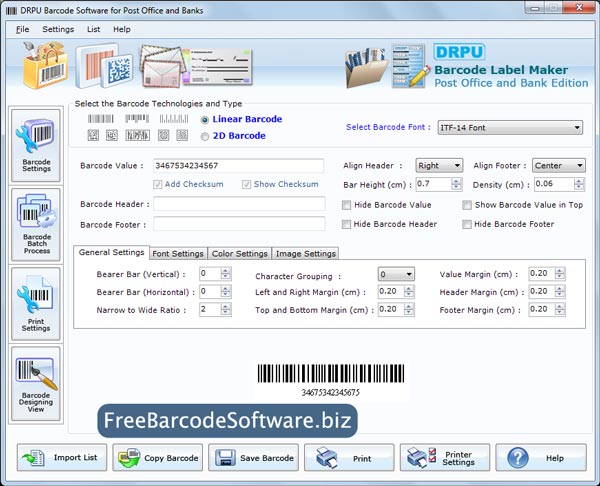600x486 pixels.
Task: Focus the Barcode Header input field
Action: [239, 204]
